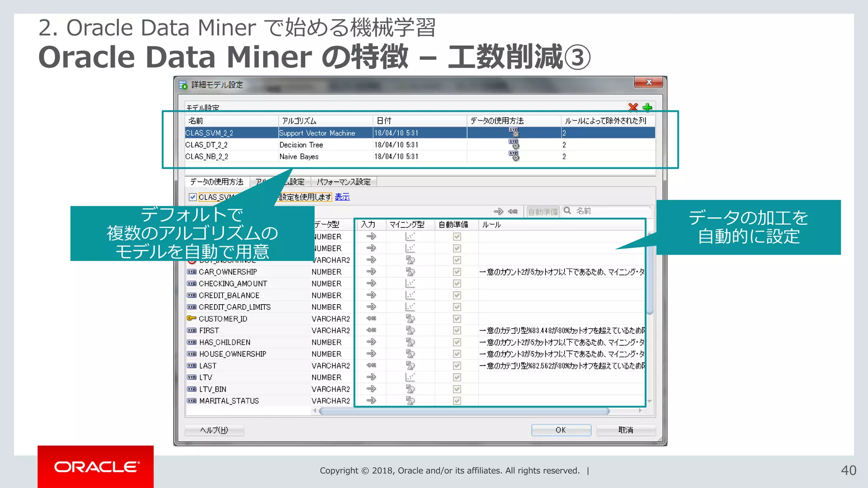The width and height of the screenshot is (868, 488).
Task: Toggle auto-prep checkbox for CHECKING_AMOUNT
Action: [457, 283]
